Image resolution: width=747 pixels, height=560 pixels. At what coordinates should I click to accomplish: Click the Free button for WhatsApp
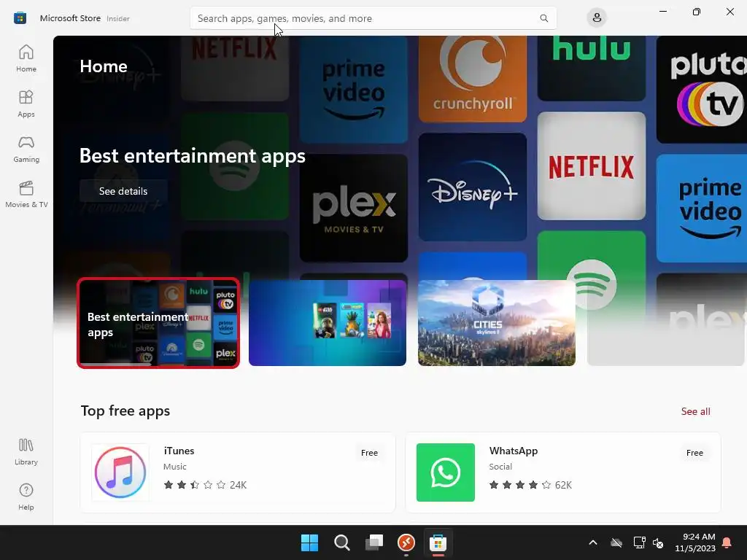click(694, 453)
